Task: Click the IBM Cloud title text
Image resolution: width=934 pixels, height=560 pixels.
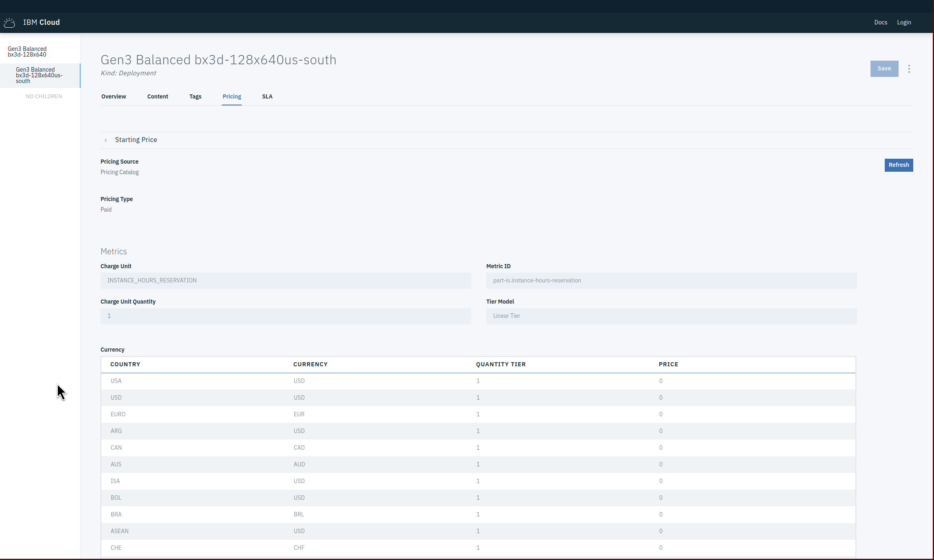Action: pos(42,22)
